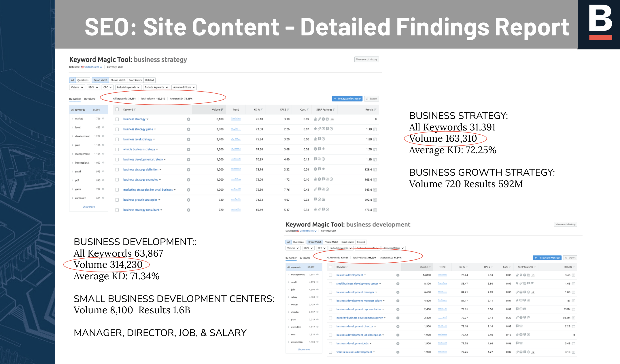The image size is (620, 364).
Task: Click the plus icon for business development keyword
Action: pyautogui.click(x=398, y=275)
